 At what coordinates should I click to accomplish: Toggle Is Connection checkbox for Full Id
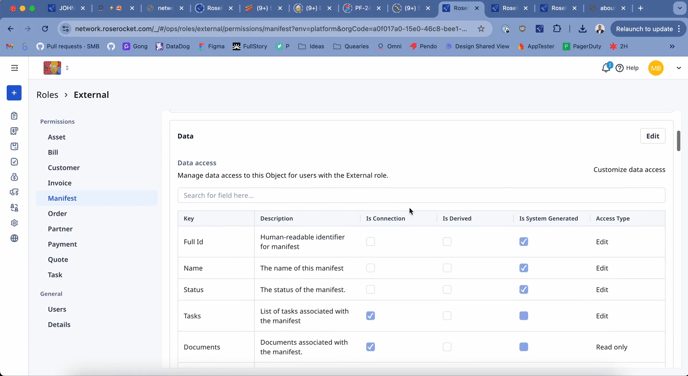370,242
